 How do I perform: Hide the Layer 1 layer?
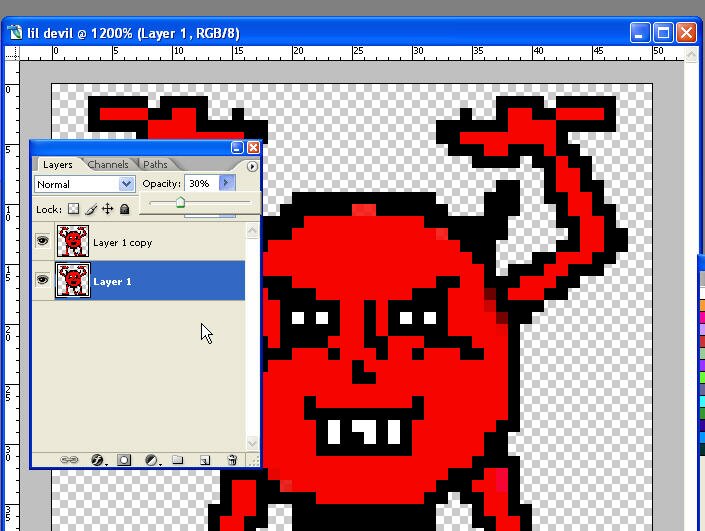[43, 280]
